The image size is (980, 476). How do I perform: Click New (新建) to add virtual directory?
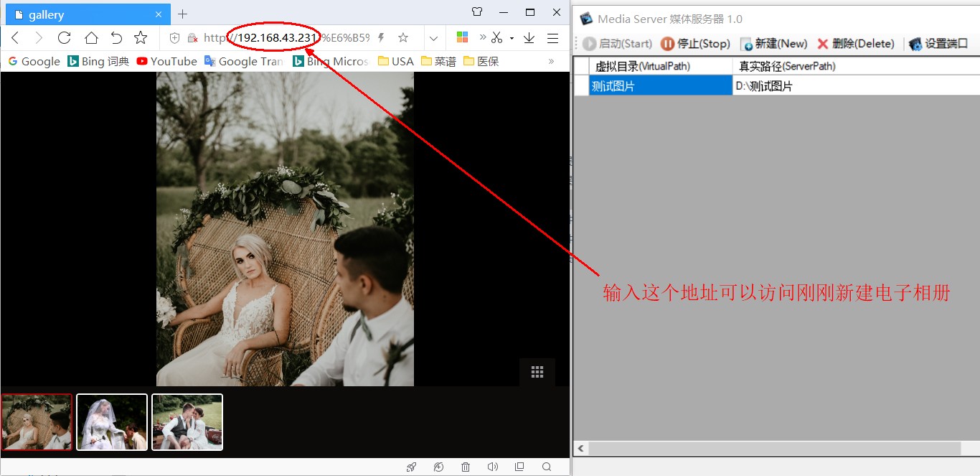point(774,44)
